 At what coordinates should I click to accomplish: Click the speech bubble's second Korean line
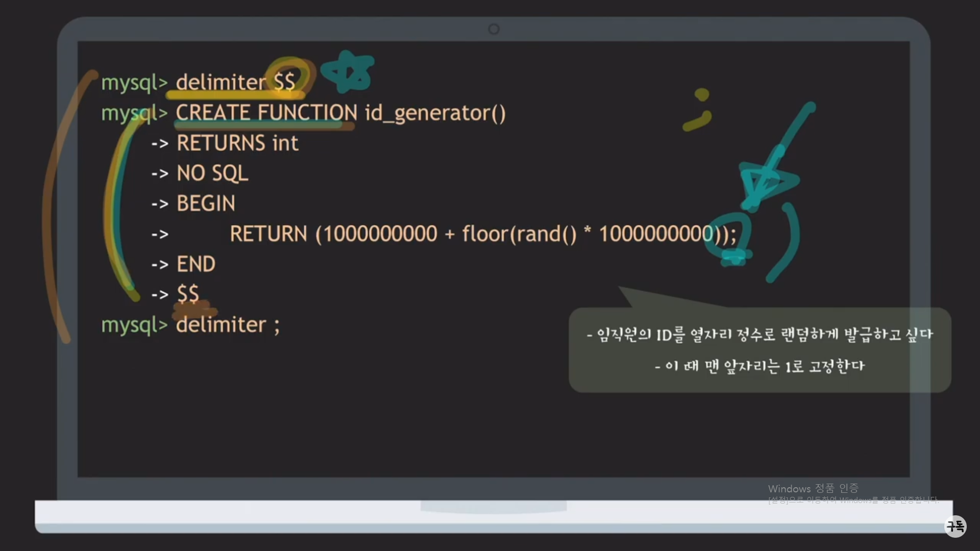(759, 366)
